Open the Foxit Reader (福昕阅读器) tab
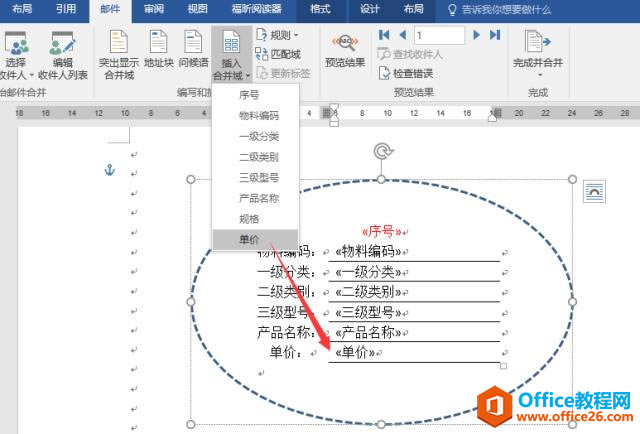The image size is (640, 434). coord(256,9)
